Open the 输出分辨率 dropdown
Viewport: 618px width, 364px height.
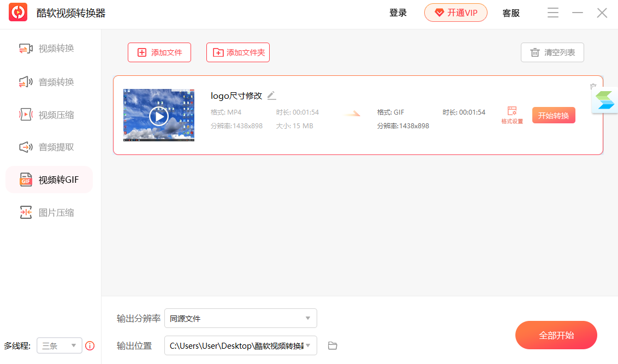(240, 318)
